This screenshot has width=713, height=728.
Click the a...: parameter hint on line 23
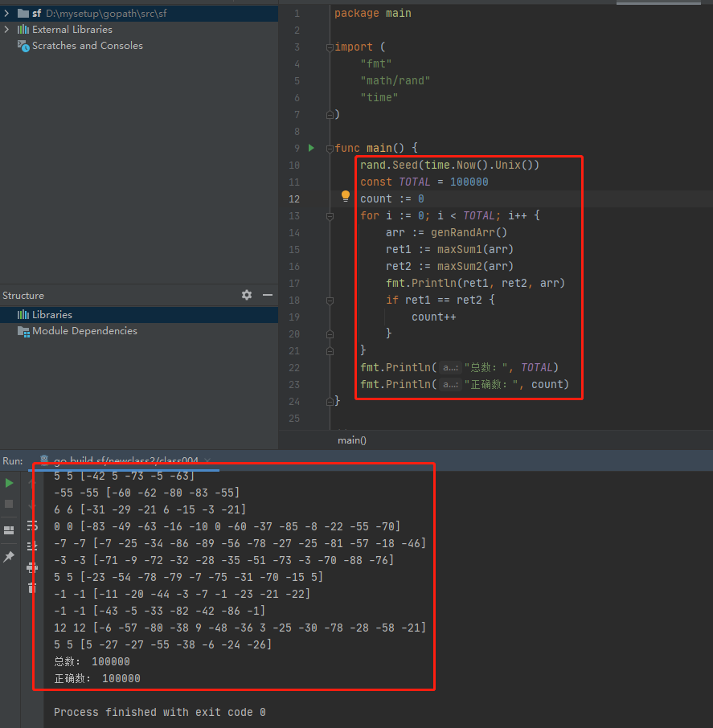[x=449, y=384]
